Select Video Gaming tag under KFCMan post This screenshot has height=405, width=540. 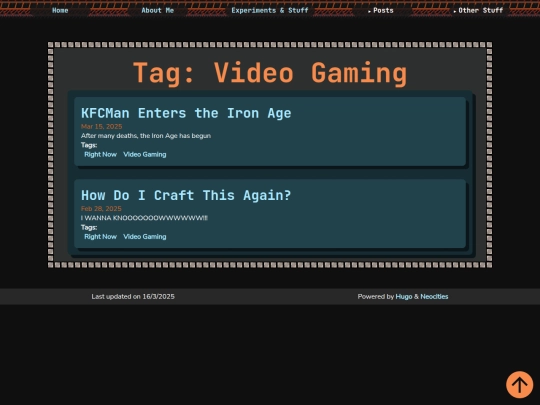[x=145, y=154]
